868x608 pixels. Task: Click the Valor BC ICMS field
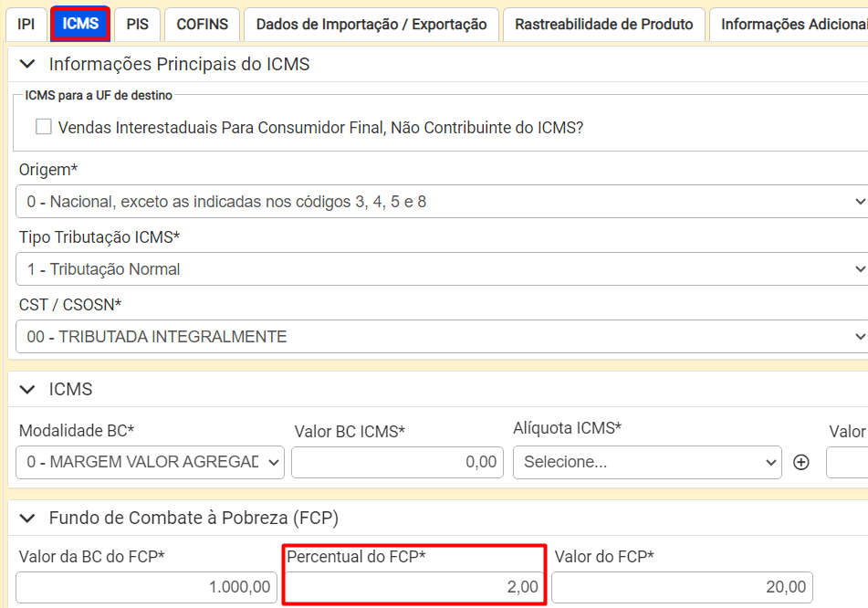click(x=397, y=462)
